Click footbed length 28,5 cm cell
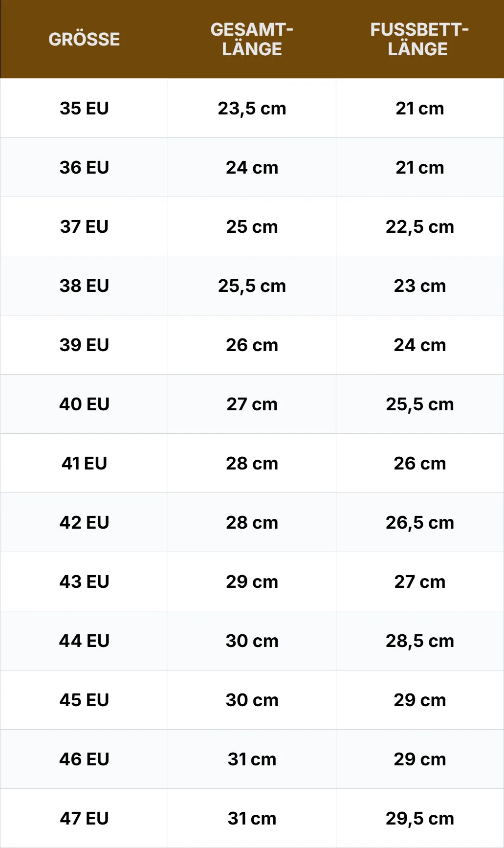 point(419,641)
